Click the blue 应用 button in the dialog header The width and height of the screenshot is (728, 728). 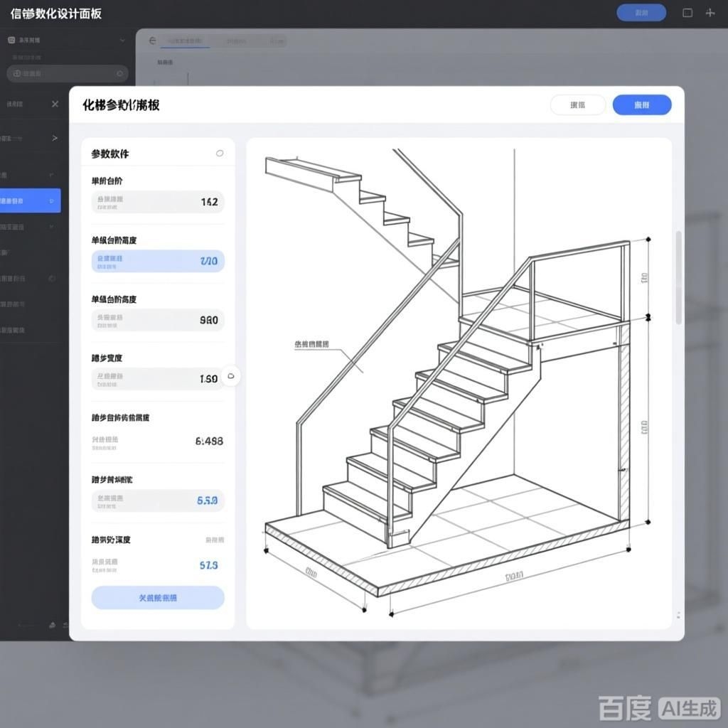pyautogui.click(x=641, y=105)
